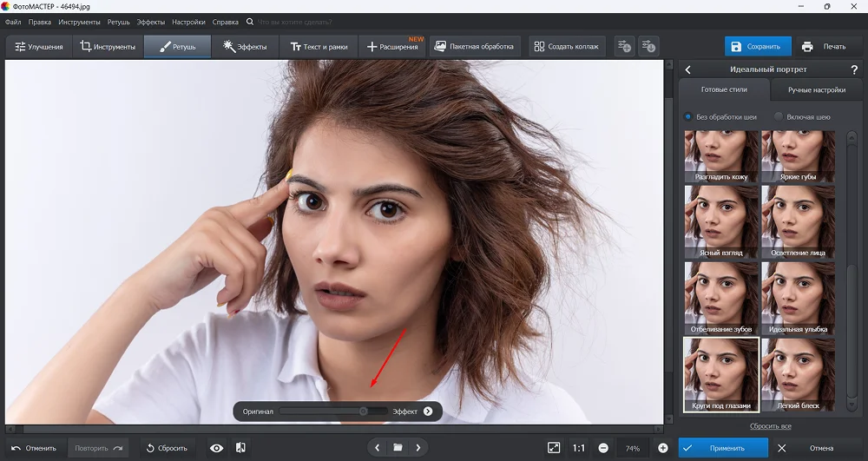
Task: Open the Справка menu
Action: coord(226,22)
